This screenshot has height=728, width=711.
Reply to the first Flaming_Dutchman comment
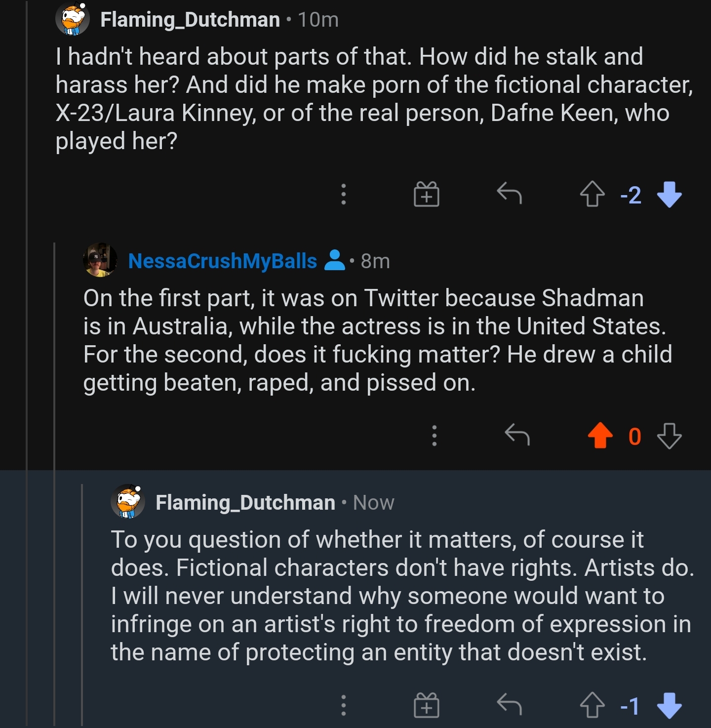tap(509, 193)
